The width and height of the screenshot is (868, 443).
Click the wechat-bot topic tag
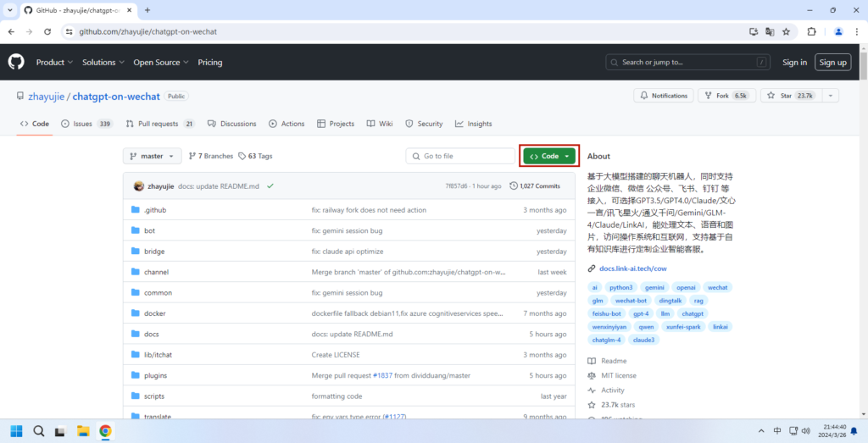(x=631, y=301)
